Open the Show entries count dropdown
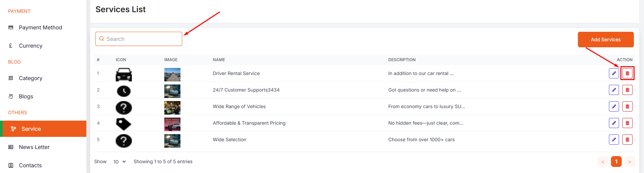Screen dimensions: 644x173 pos(119,162)
